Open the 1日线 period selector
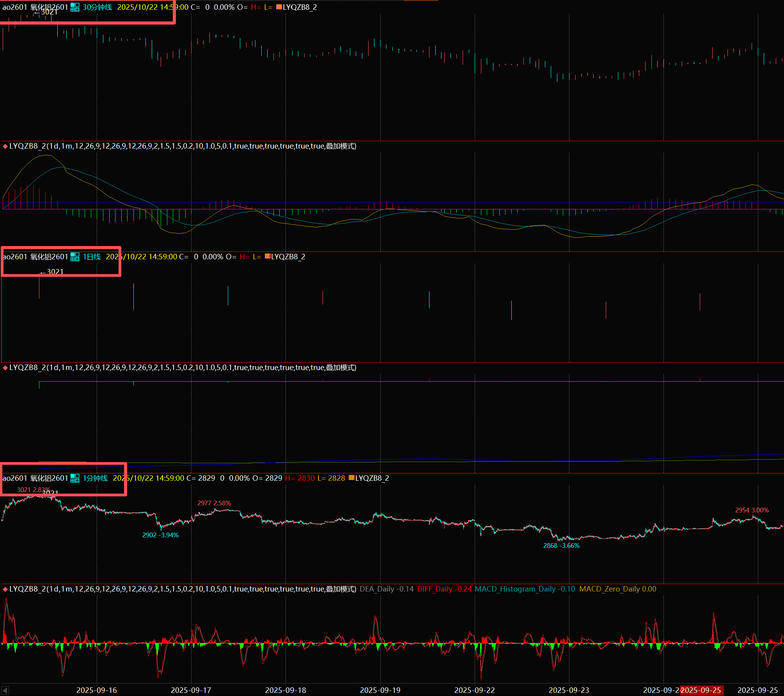 pyautogui.click(x=92, y=257)
